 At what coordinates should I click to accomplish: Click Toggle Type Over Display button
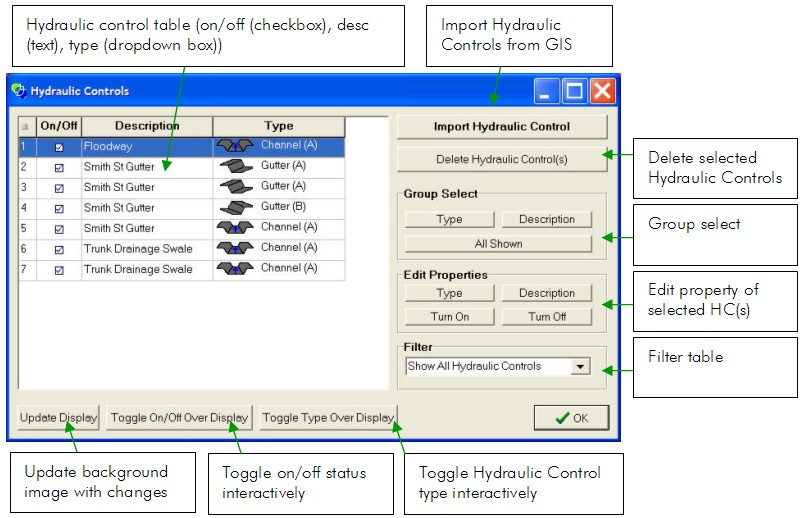coord(328,418)
